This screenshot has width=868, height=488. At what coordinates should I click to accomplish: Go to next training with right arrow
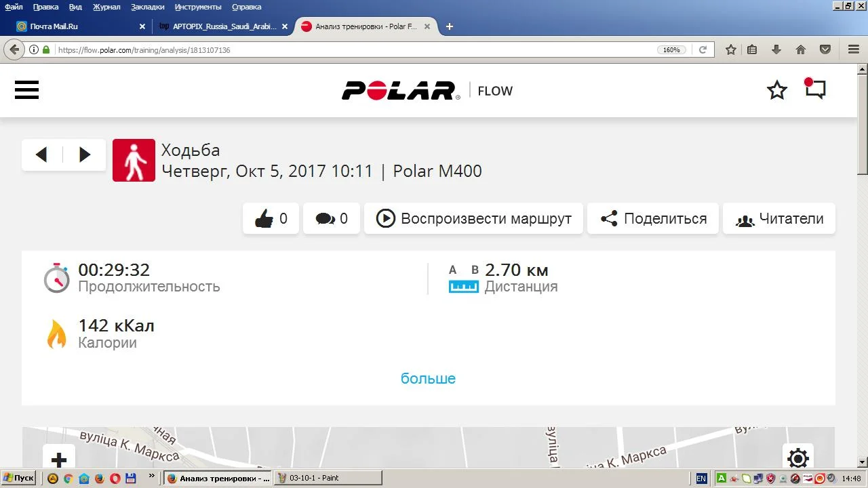(85, 155)
